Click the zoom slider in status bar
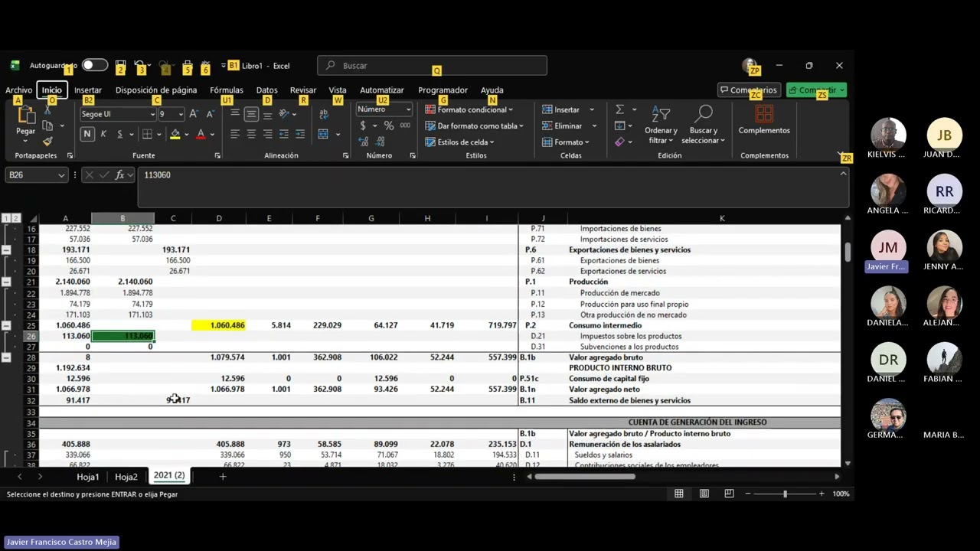The width and height of the screenshot is (980, 551). pyautogui.click(x=785, y=494)
